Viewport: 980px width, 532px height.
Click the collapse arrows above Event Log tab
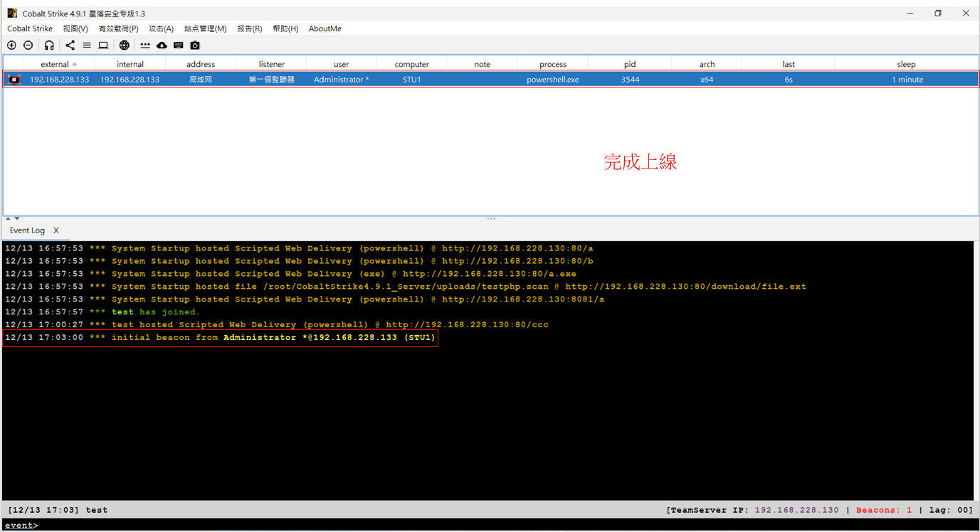pos(12,219)
